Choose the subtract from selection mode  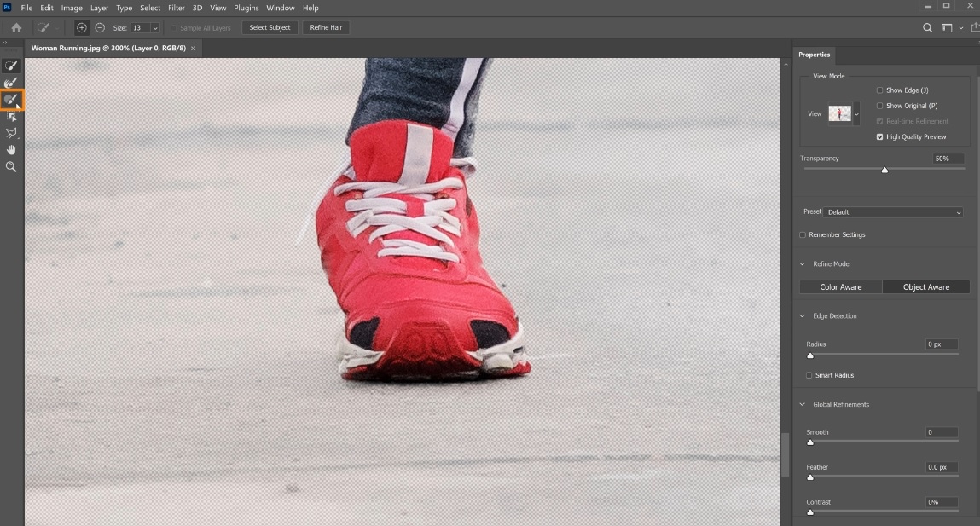click(x=100, y=27)
